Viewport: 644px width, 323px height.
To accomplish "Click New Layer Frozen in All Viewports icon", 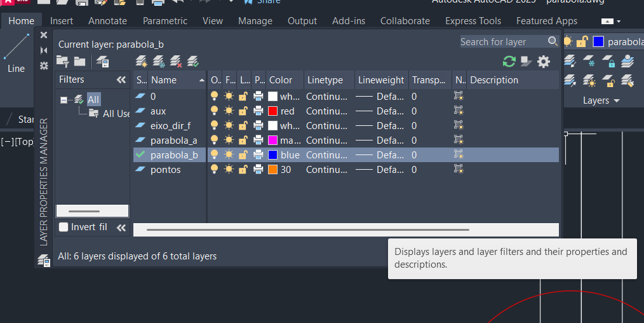I will (x=159, y=62).
